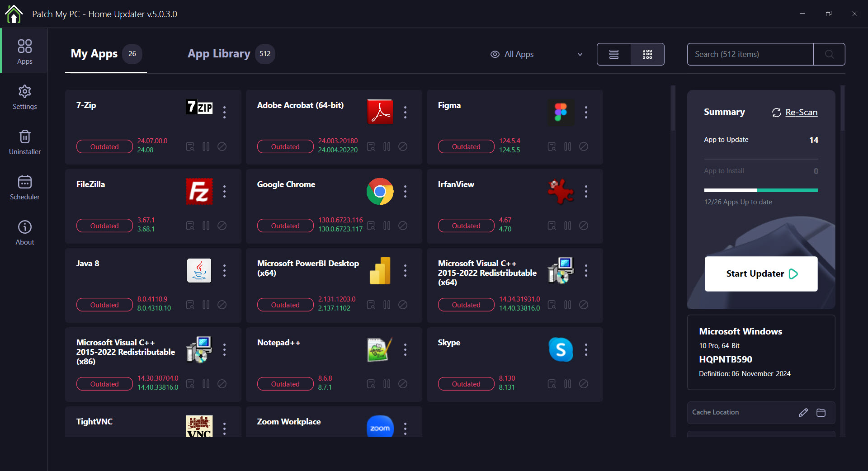This screenshot has width=868, height=471.
Task: Click the Google Chrome app logo
Action: 380,191
